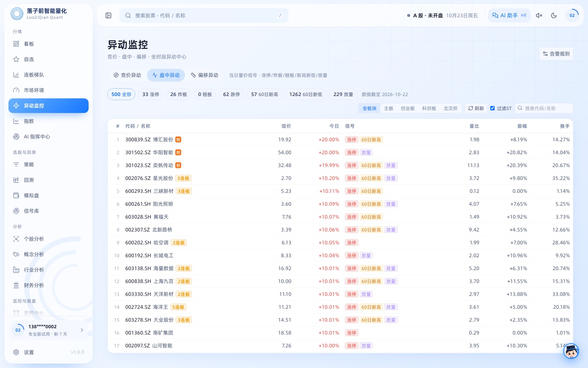The width and height of the screenshot is (588, 368).
Task: Open 连板梯队 in the sidebar
Action: [49, 75]
